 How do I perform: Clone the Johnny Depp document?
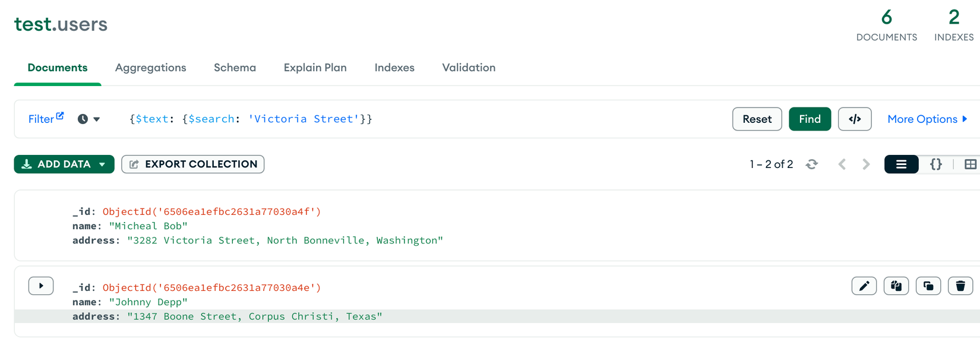click(928, 286)
